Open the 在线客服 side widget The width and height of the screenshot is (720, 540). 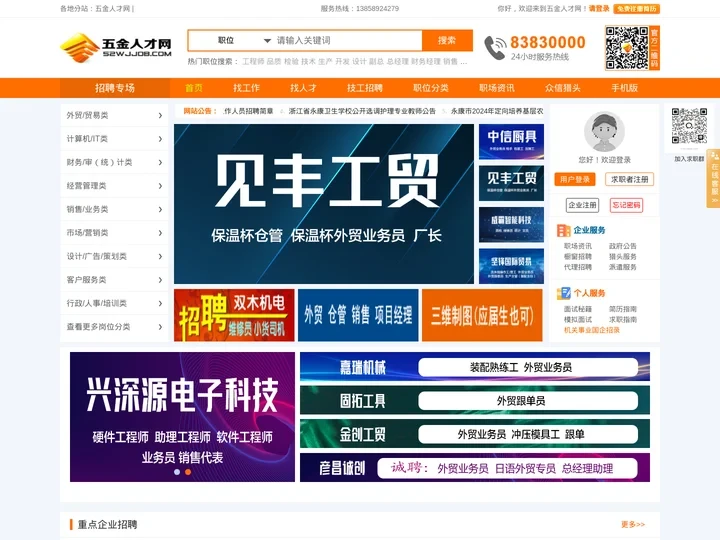coord(714,179)
